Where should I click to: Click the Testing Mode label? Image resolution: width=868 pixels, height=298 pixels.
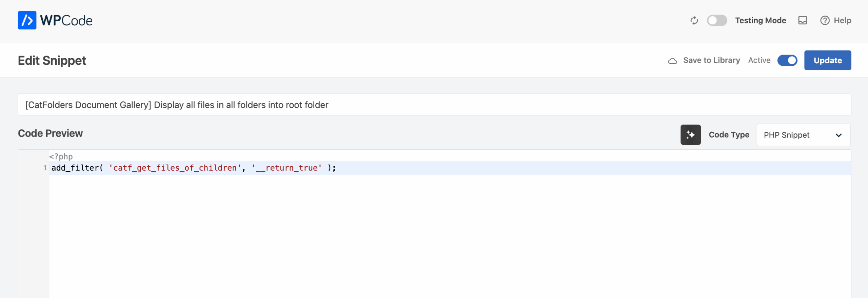pyautogui.click(x=760, y=21)
